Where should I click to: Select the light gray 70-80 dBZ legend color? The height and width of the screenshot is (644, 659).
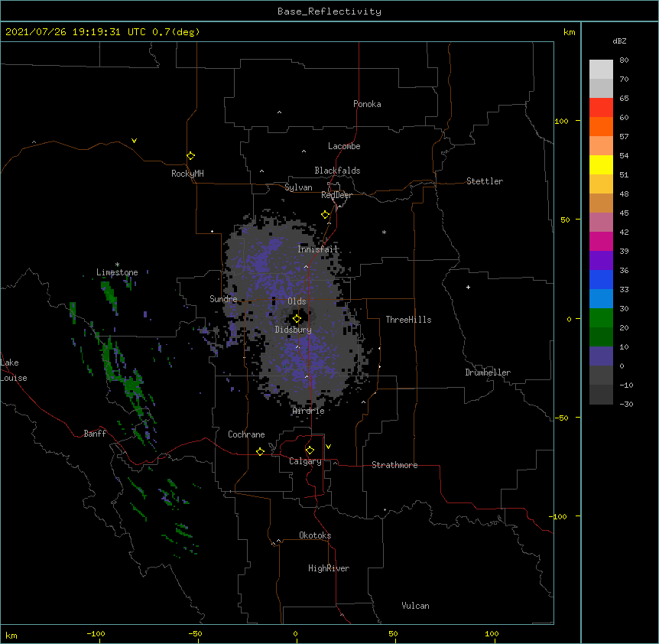coord(601,70)
